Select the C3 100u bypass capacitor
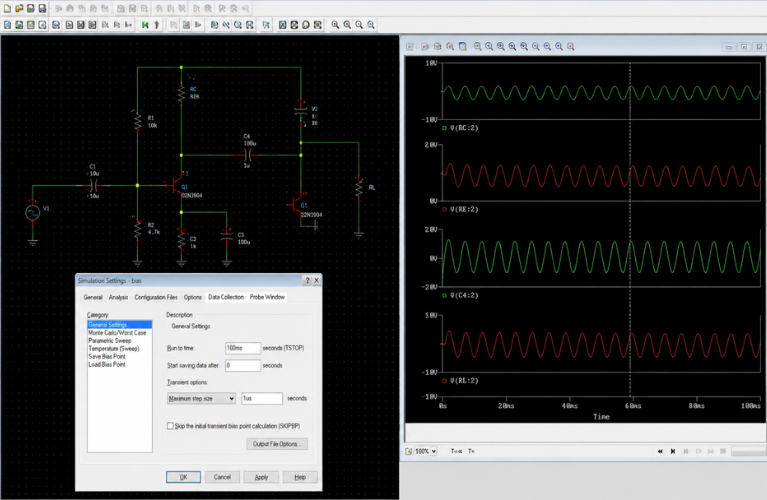The height and width of the screenshot is (500, 767). 226,235
